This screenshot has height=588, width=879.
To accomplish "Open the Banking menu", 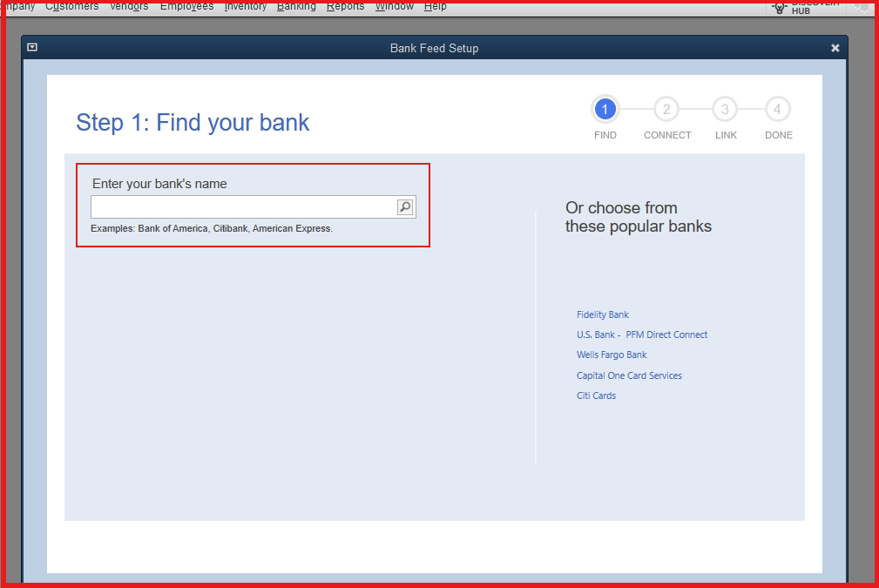I will tap(296, 6).
